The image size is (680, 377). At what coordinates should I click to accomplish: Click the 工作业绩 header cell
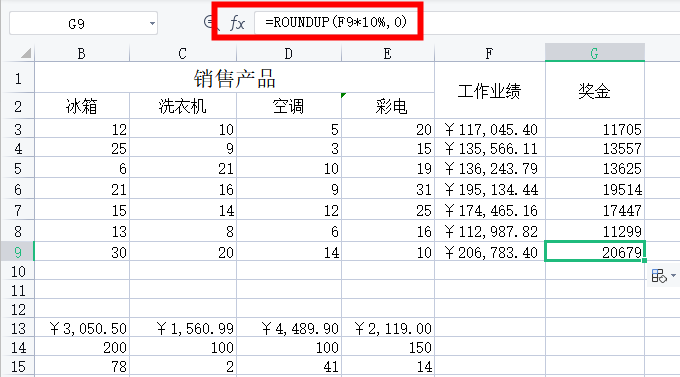[490, 91]
